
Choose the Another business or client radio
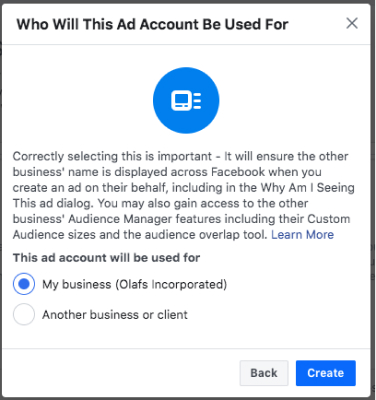click(x=24, y=314)
